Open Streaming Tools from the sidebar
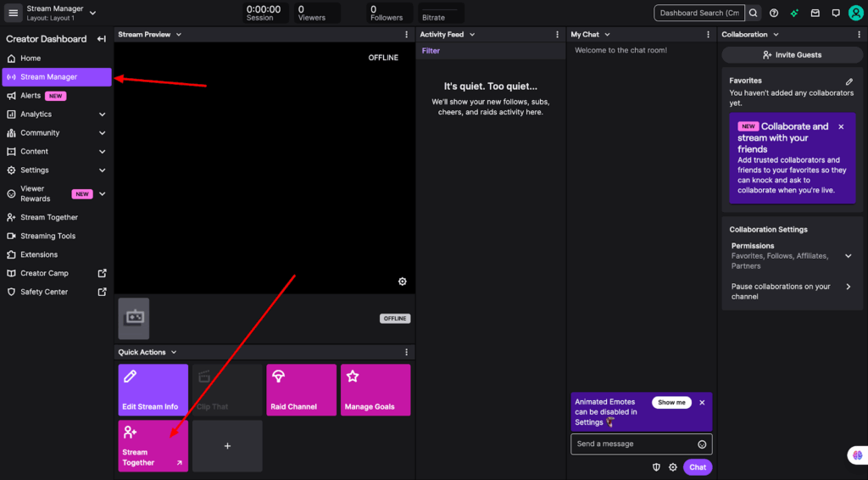The image size is (868, 480). [47, 236]
